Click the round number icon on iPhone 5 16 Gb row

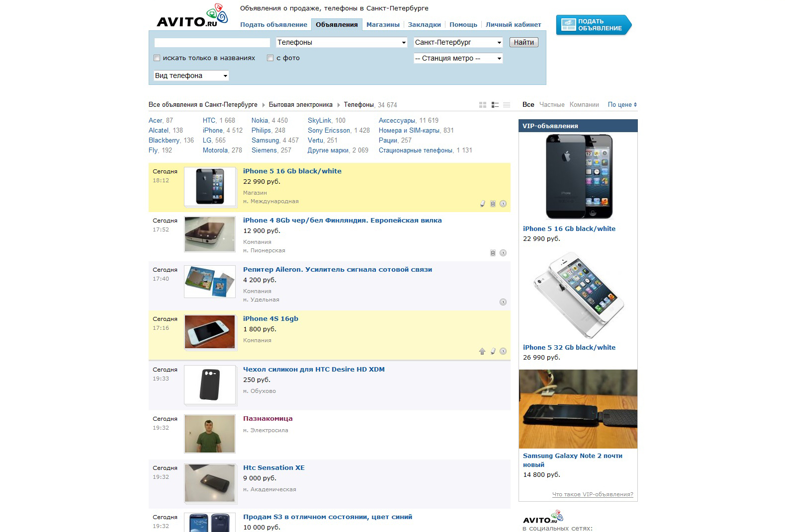(x=503, y=204)
